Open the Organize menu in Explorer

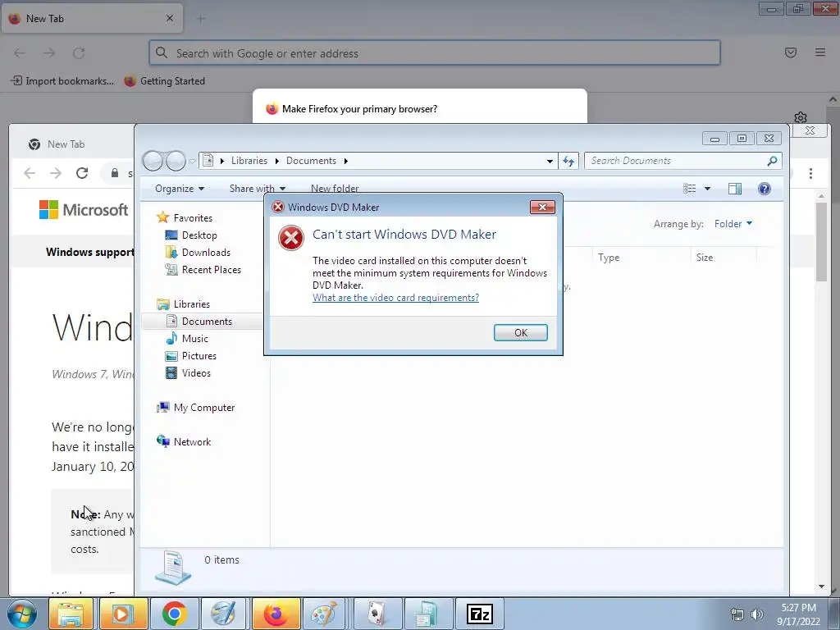180,189
